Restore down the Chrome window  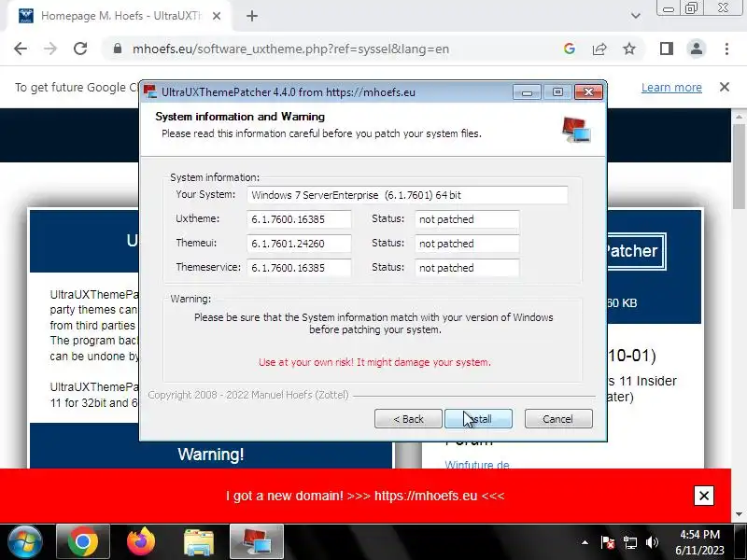point(691,8)
